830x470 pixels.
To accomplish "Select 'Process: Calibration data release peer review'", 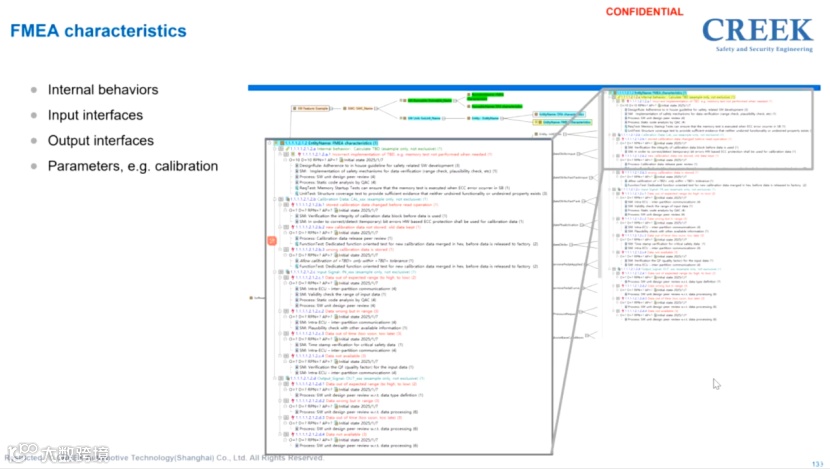I will coord(344,238).
